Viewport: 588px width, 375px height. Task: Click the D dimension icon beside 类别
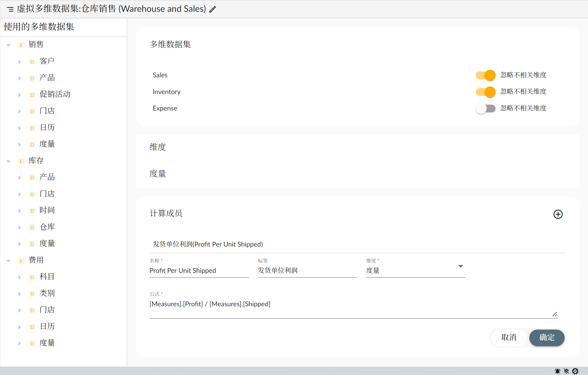click(32, 294)
